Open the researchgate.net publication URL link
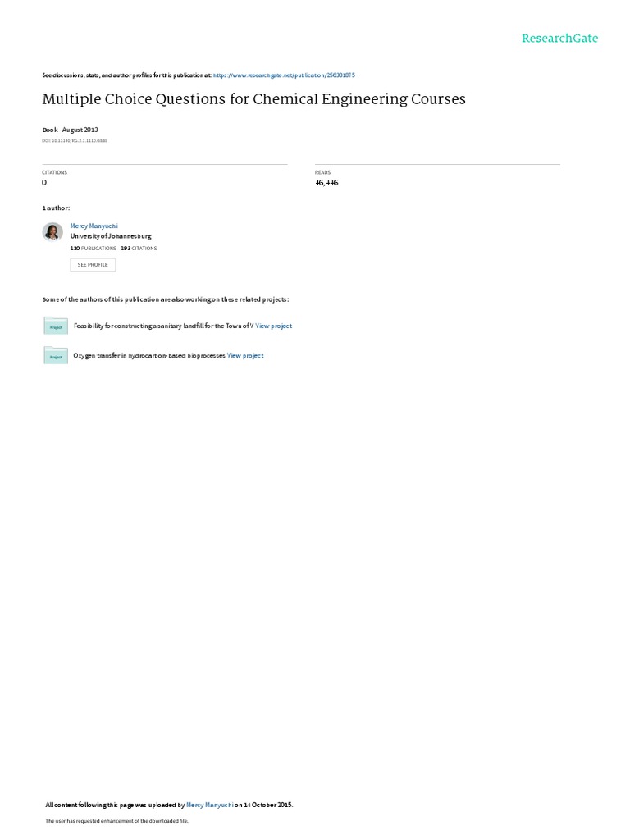The image size is (630, 840). (x=284, y=75)
